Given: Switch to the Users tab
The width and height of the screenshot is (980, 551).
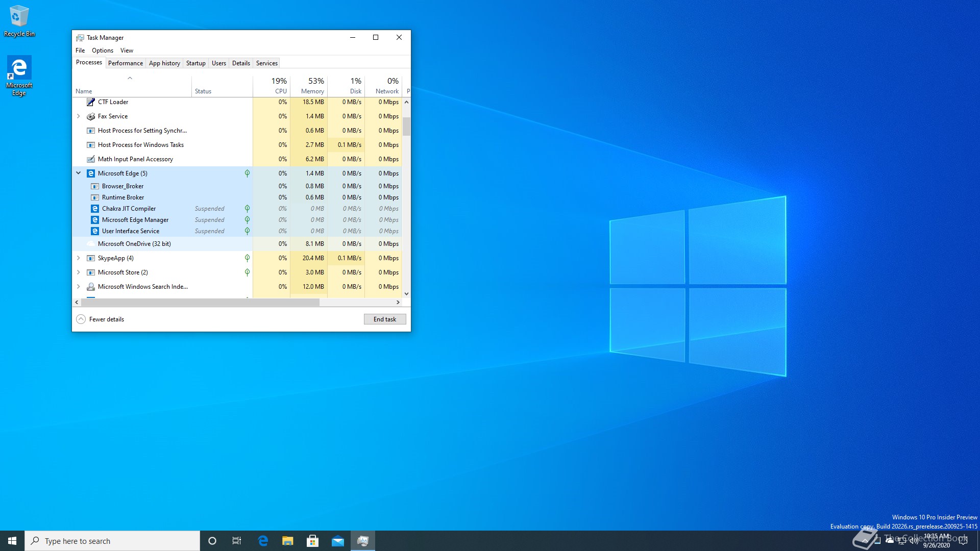Looking at the screenshot, I should [x=219, y=63].
